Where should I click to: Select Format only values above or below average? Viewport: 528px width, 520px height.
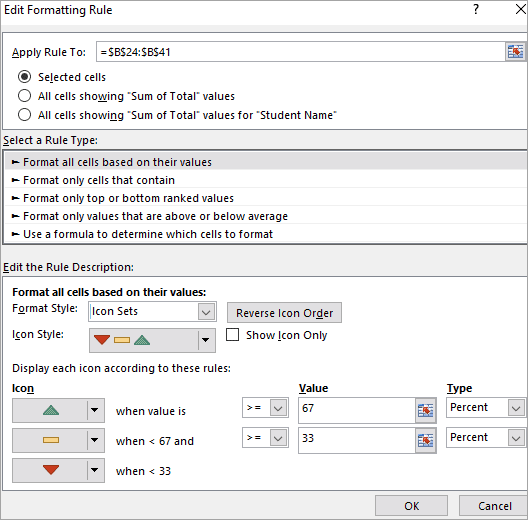point(266,216)
